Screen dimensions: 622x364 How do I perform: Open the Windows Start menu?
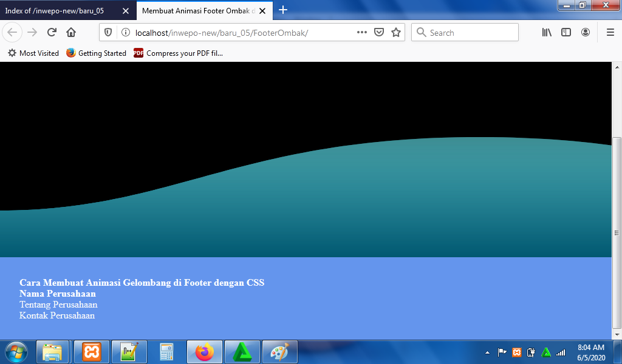[x=16, y=352]
